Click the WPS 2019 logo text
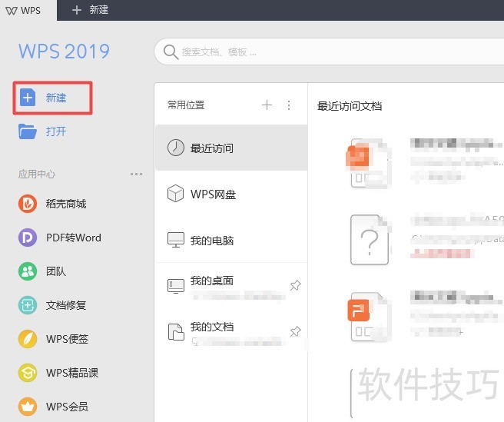 (64, 51)
